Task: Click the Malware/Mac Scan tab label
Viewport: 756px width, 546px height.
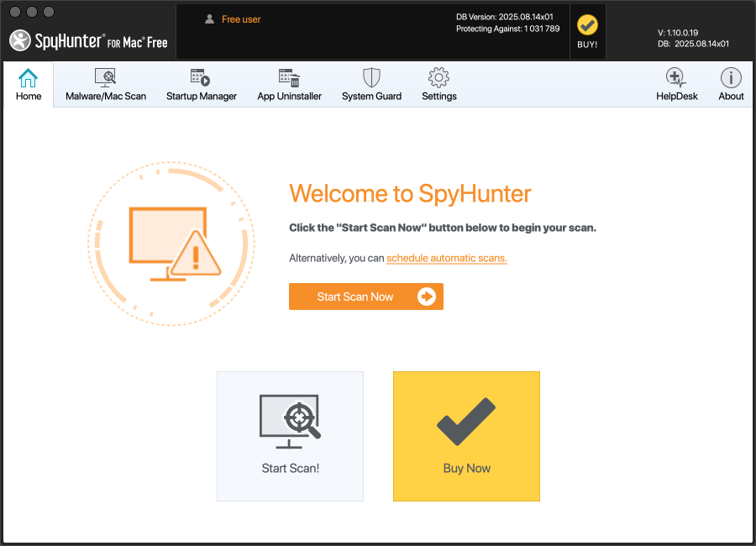Action: (106, 97)
